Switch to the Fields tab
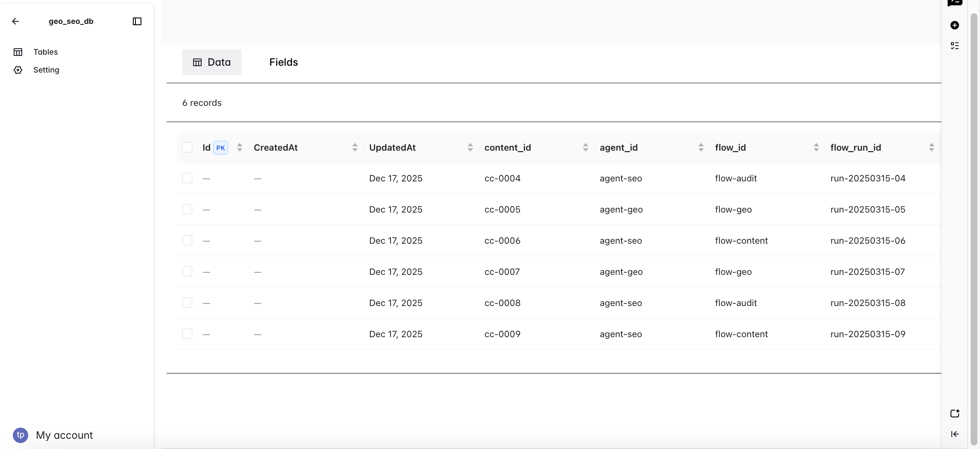This screenshot has height=449, width=980. pyautogui.click(x=284, y=62)
